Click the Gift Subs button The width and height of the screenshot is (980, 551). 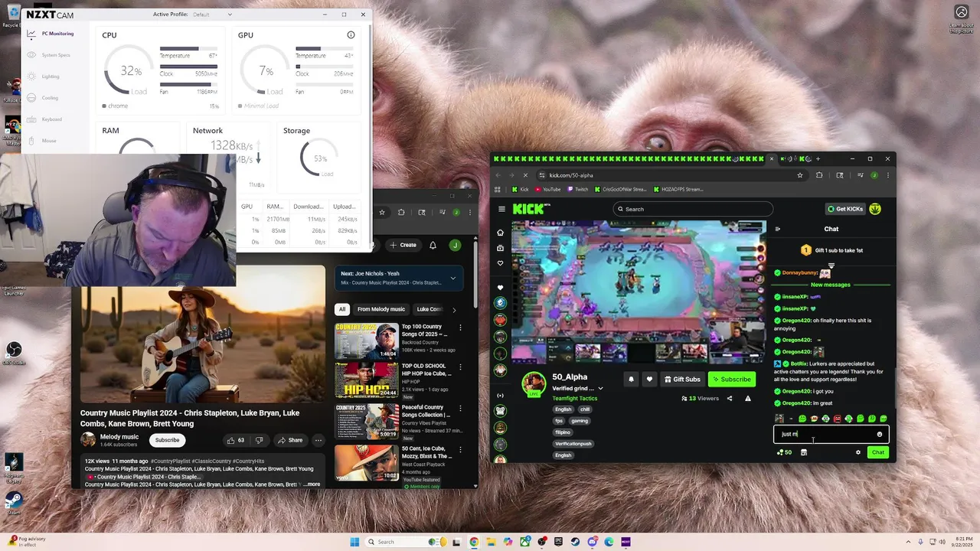(682, 379)
